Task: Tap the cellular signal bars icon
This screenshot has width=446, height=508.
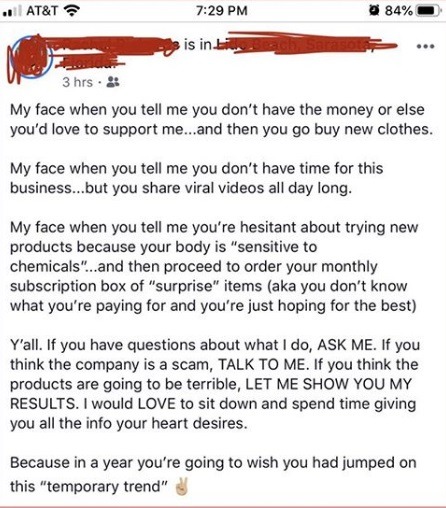Action: coord(12,11)
